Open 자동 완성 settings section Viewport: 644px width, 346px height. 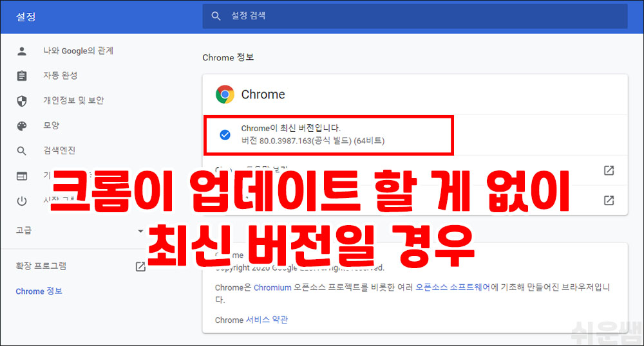[x=61, y=75]
